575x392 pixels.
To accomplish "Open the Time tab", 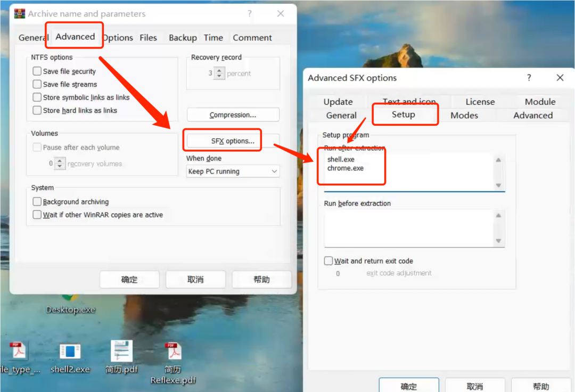I will tap(213, 37).
